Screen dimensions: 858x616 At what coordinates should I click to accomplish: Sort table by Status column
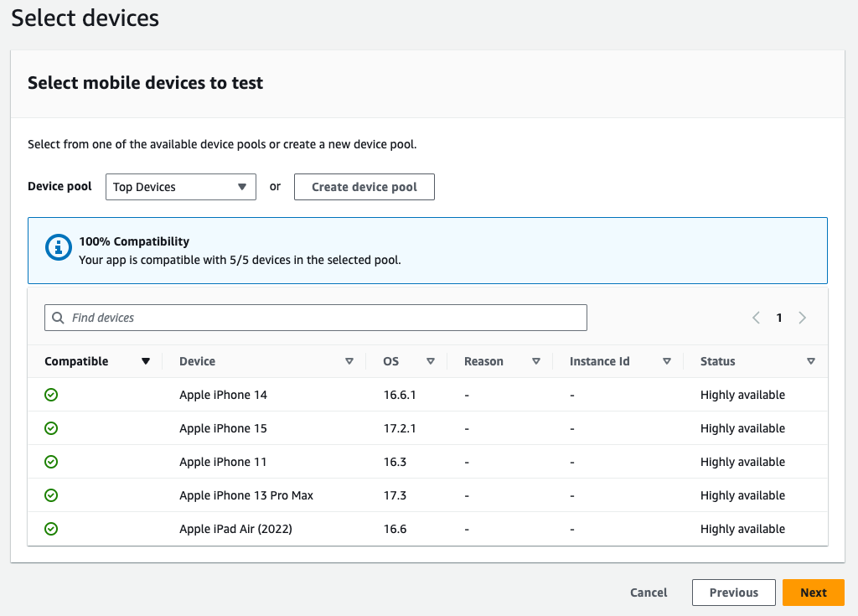810,361
